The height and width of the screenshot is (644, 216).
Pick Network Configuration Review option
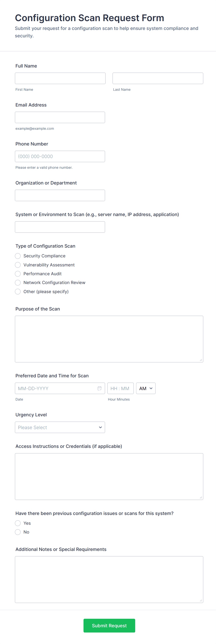18,282
